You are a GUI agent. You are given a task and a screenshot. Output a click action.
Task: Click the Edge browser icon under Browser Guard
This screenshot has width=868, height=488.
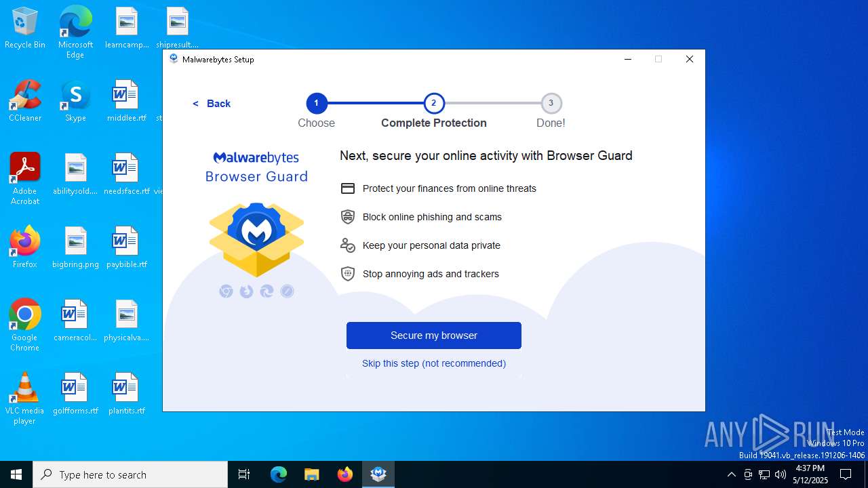point(267,291)
